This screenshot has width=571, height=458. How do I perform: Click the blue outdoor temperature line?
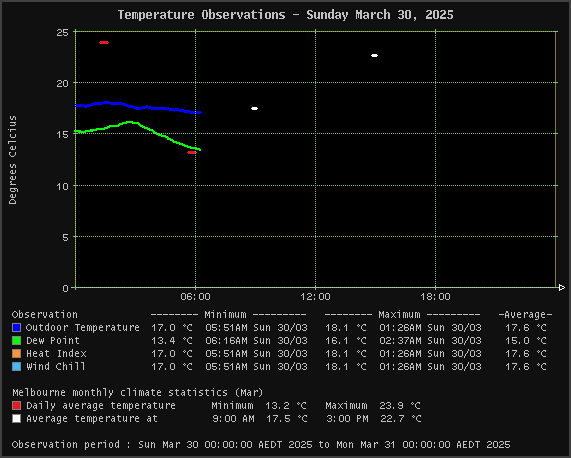[x=138, y=107]
